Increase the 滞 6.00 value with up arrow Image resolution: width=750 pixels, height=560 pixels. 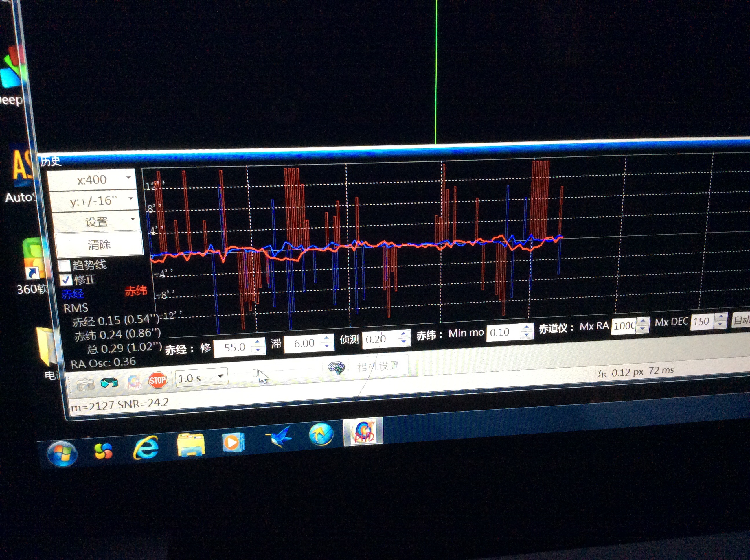tap(326, 338)
